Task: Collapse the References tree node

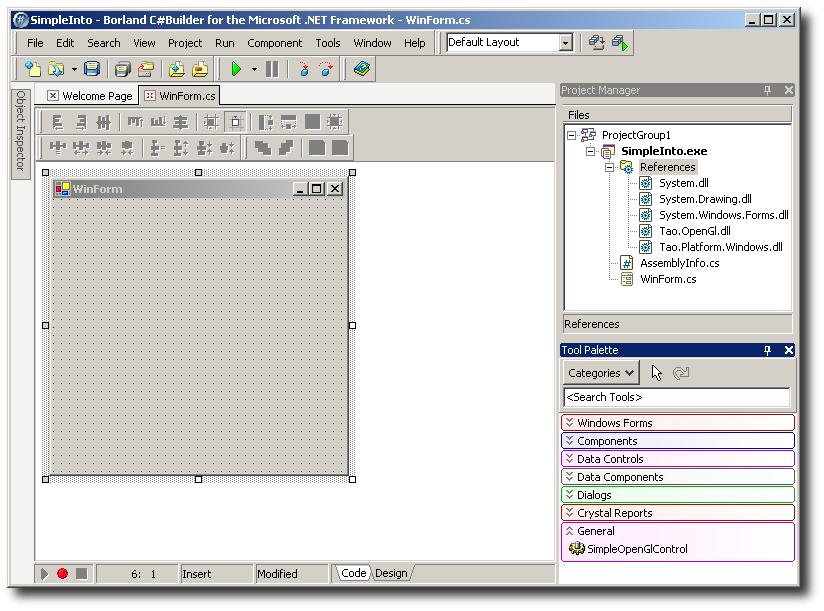Action: (610, 168)
